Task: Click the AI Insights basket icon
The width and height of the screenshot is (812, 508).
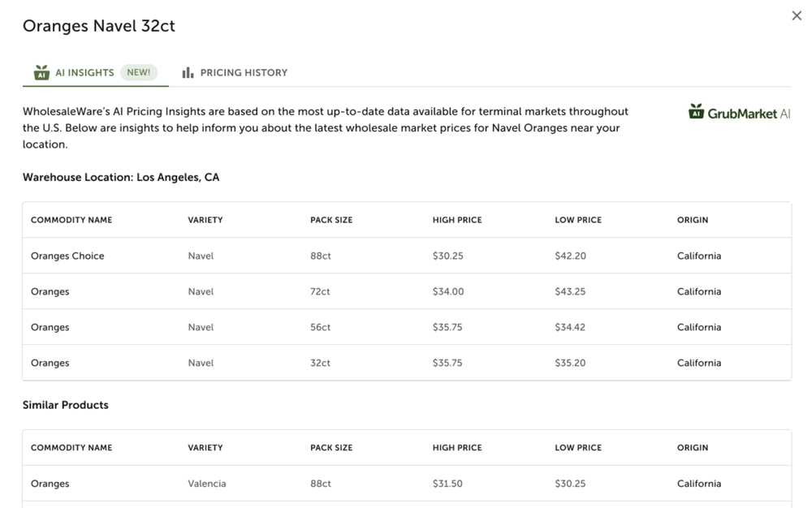Action: point(41,72)
